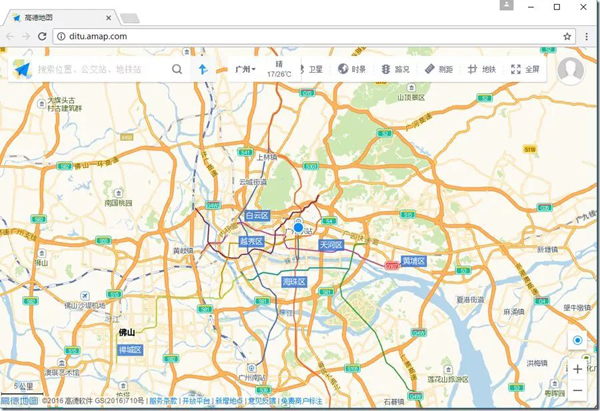The height and width of the screenshot is (411, 600).
Task: Click the 黄埔区 district label
Action: (414, 261)
